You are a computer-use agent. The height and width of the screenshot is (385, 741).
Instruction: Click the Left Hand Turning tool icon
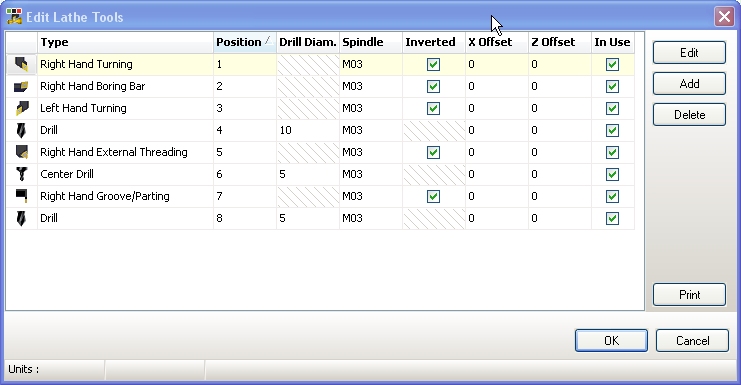tap(21, 108)
